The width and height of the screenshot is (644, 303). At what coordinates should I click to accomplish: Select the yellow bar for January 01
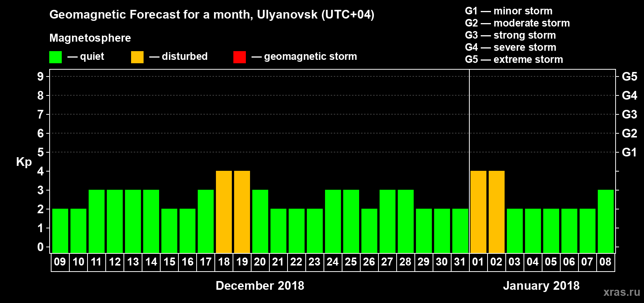coord(478,212)
